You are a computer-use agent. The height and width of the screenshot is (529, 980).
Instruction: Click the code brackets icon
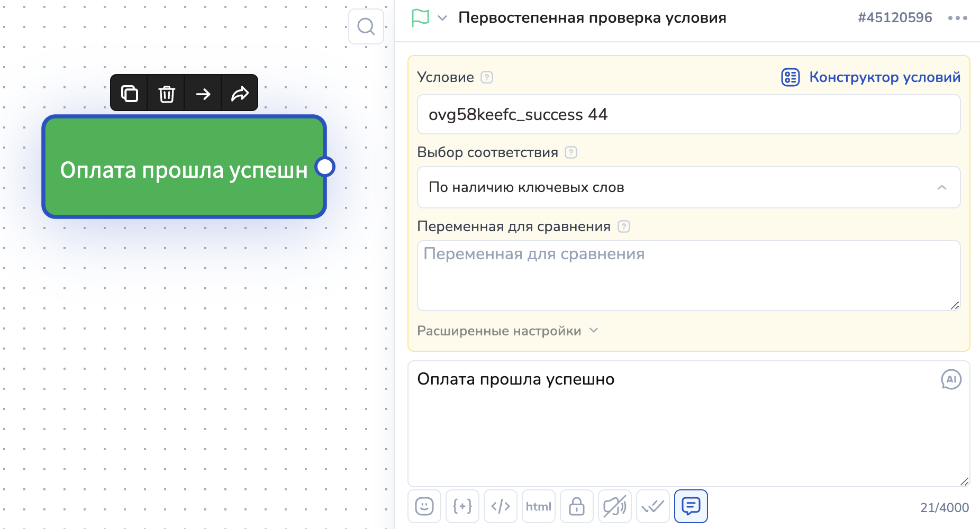tap(500, 506)
